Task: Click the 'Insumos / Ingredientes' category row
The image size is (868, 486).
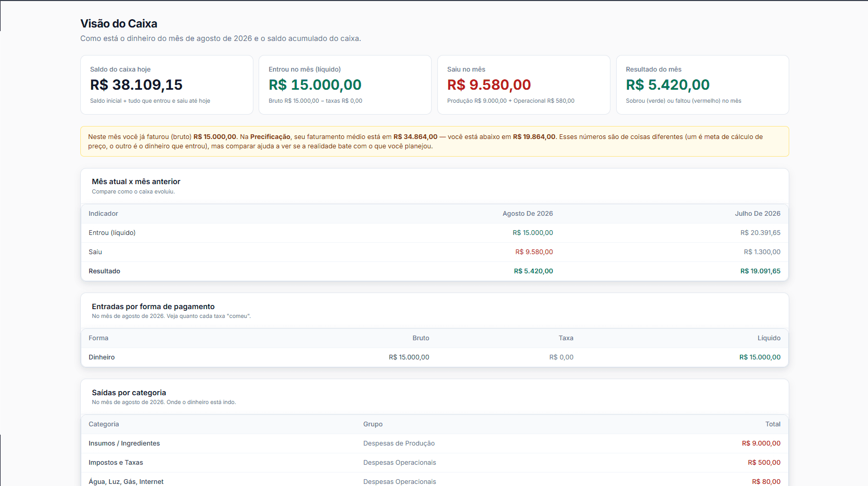Action: [434, 443]
